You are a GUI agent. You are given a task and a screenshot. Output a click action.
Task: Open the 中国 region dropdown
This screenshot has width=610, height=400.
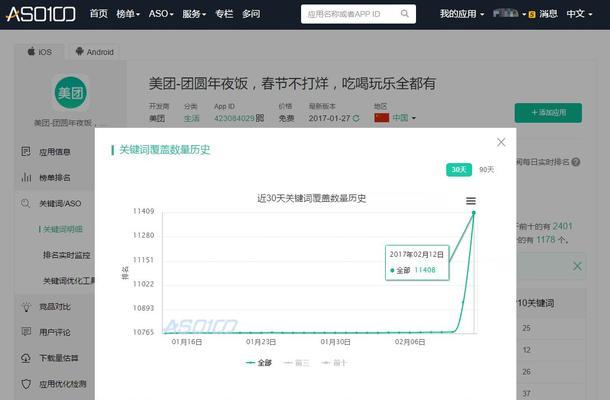[x=404, y=118]
